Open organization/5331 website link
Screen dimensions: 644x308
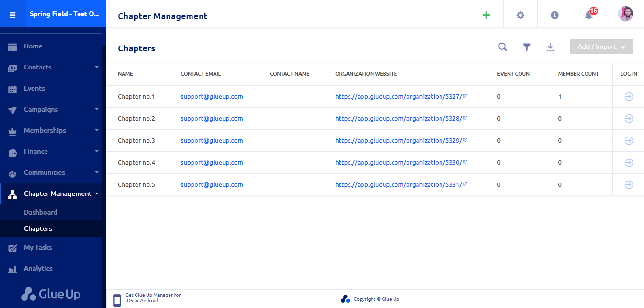coord(401,185)
